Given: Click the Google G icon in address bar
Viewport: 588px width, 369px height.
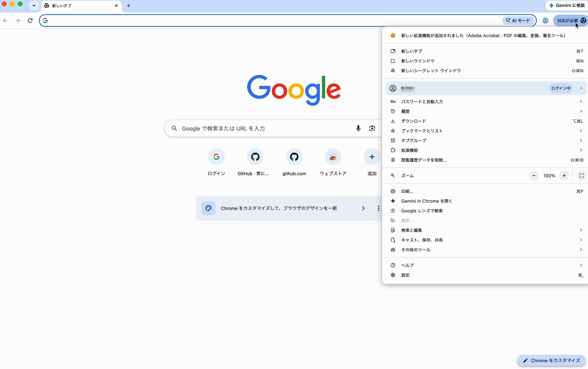Looking at the screenshot, I should point(45,21).
